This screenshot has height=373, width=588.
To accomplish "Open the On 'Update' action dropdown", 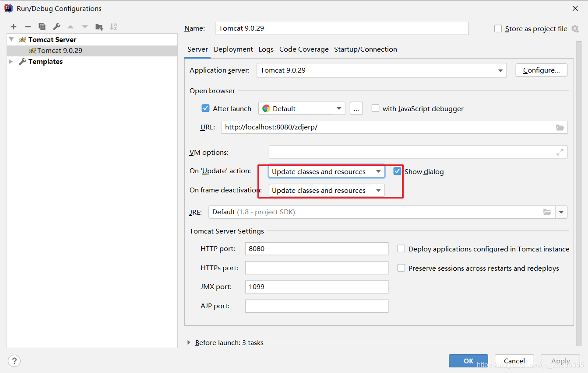I will click(326, 172).
